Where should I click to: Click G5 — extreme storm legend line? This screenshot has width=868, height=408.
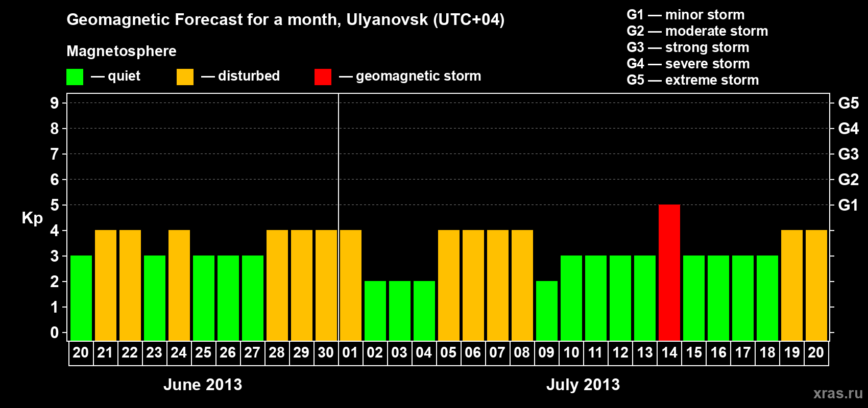tap(693, 80)
